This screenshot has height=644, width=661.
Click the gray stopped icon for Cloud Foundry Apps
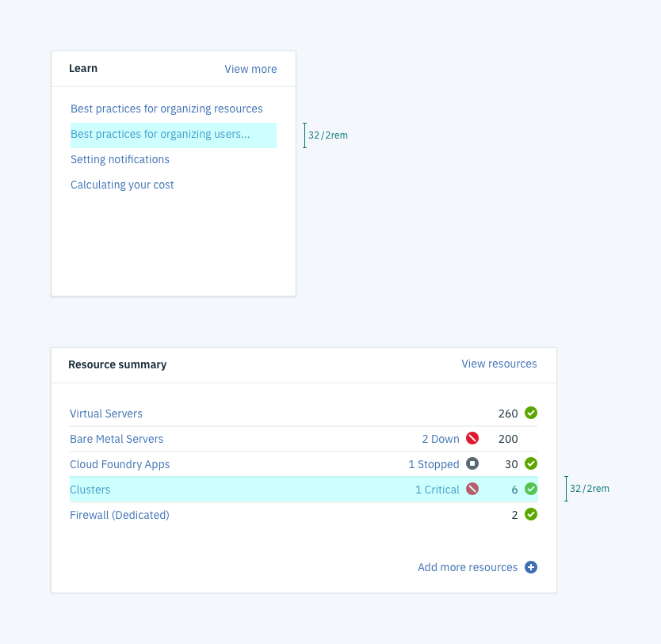472,464
